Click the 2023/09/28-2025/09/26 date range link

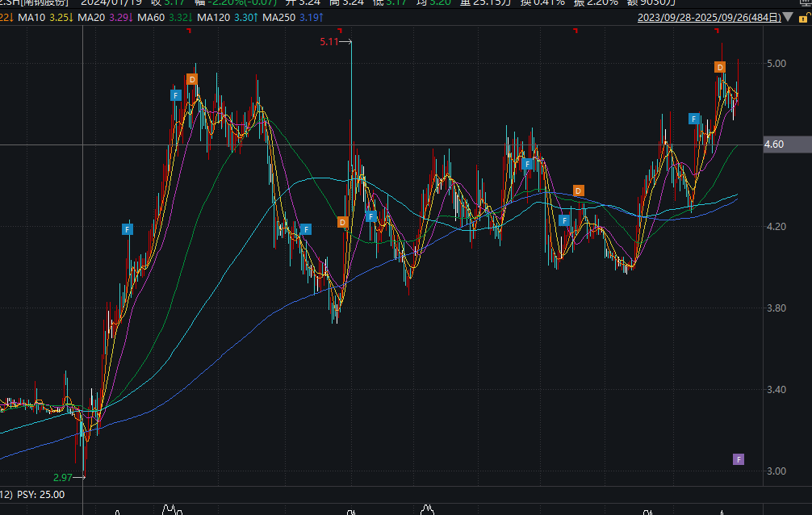tap(709, 18)
